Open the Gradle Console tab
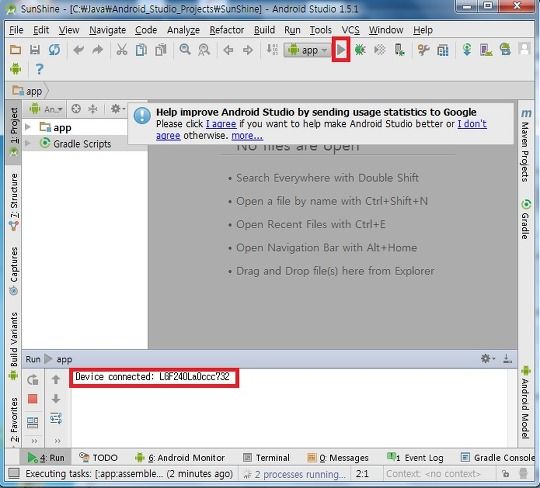 click(498, 458)
